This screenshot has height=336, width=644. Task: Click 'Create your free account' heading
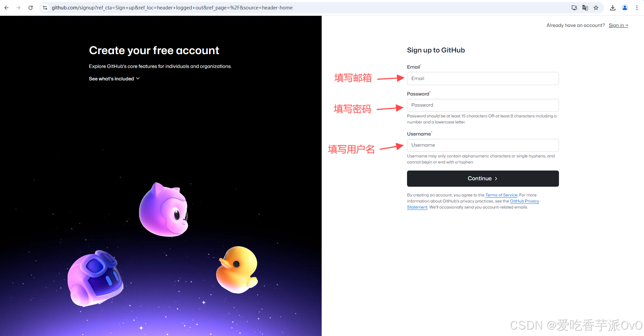154,50
